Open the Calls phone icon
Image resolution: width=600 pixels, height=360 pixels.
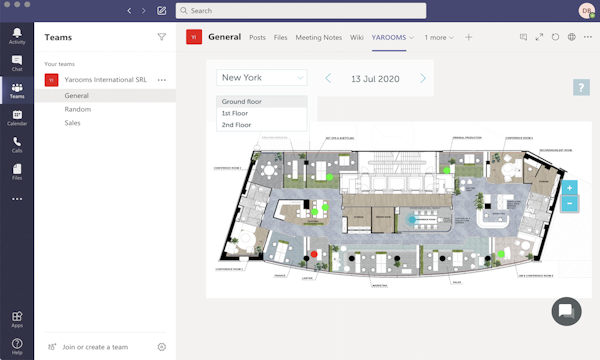17,145
